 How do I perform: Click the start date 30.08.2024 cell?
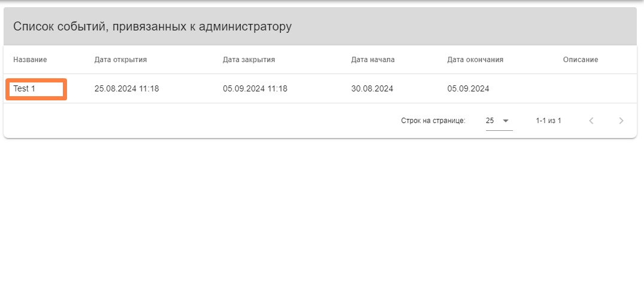click(372, 88)
